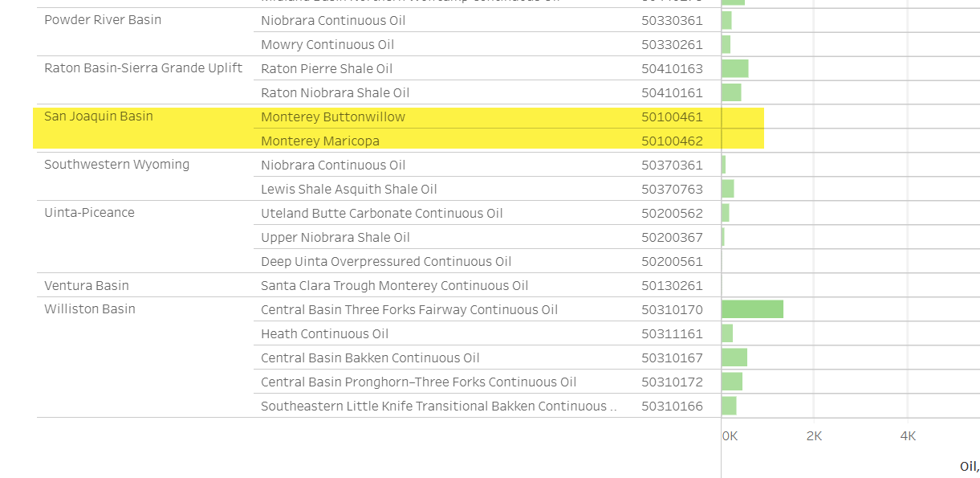Click the Powder River Basin label
Viewport: 980px width, 478px height.
103,20
